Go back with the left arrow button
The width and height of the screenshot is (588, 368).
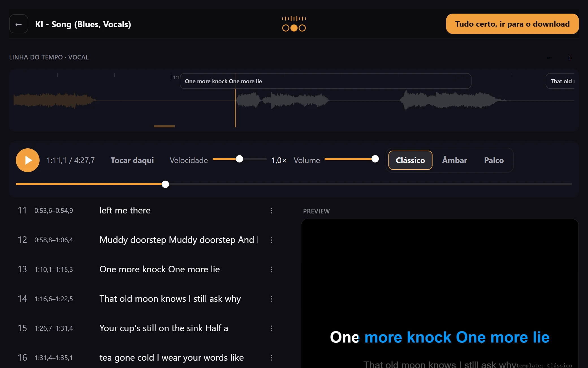[19, 24]
